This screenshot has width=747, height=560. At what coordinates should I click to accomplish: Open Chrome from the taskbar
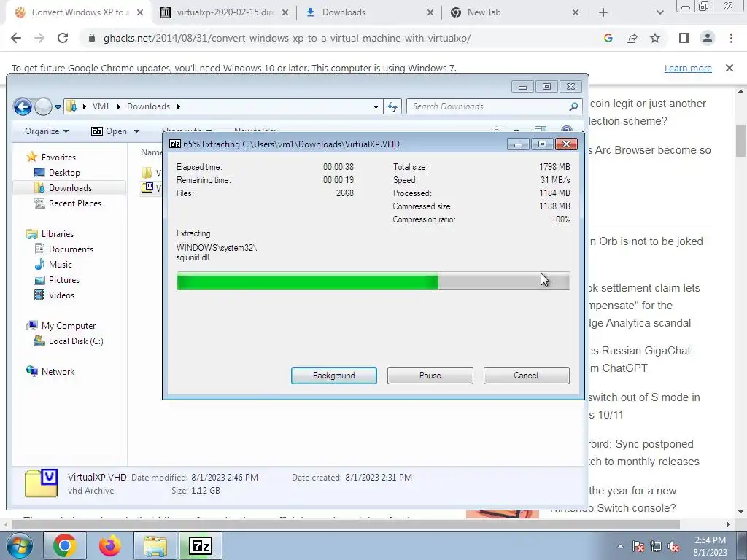tap(65, 545)
